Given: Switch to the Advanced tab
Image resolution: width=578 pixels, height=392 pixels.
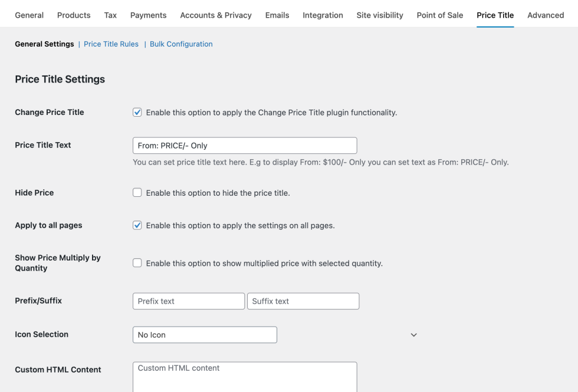Looking at the screenshot, I should click(x=545, y=15).
